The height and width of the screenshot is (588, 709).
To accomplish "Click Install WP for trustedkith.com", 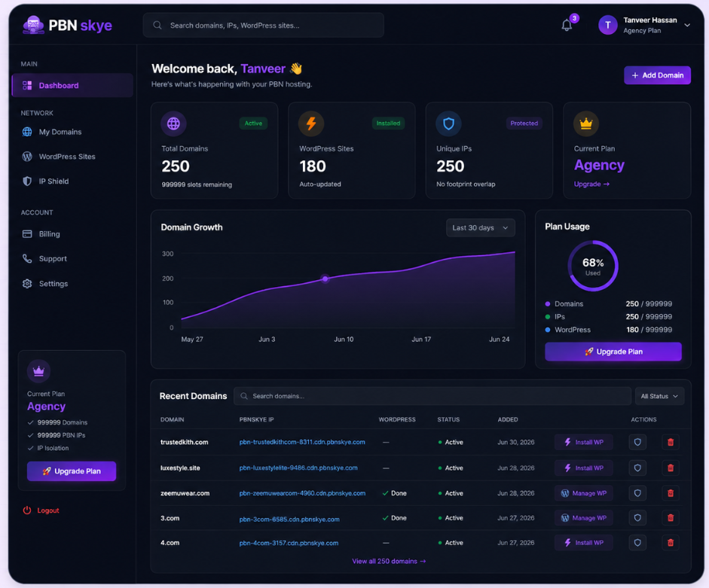I will pos(584,442).
